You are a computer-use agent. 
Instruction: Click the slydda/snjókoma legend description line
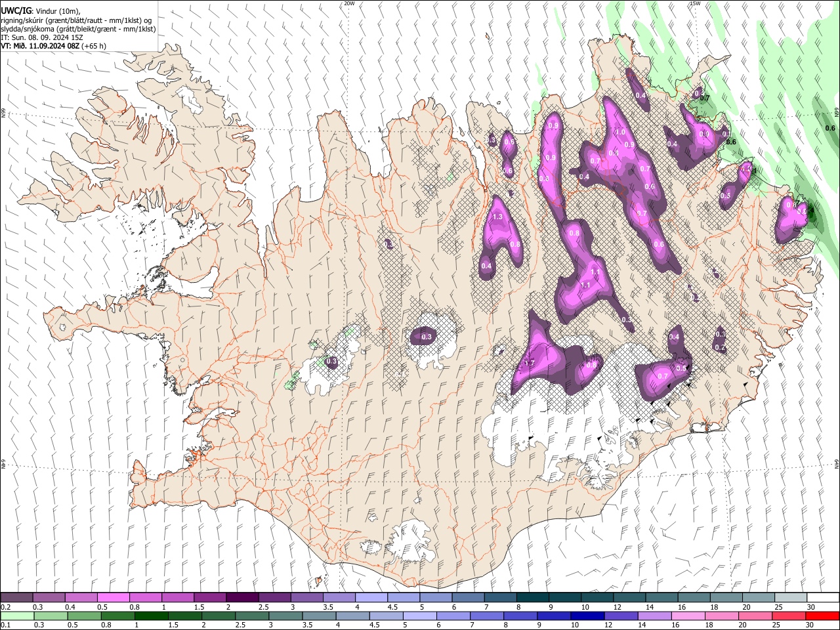78,29
